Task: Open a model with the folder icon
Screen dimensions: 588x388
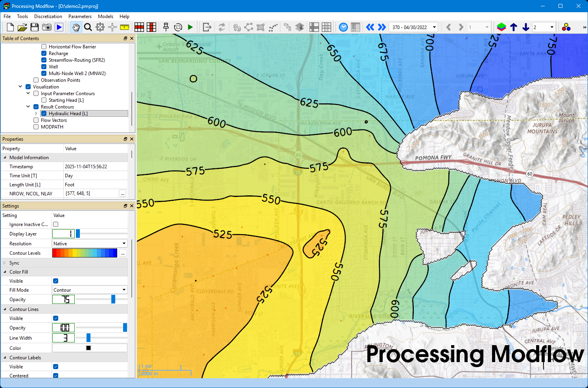Action: [x=22, y=27]
